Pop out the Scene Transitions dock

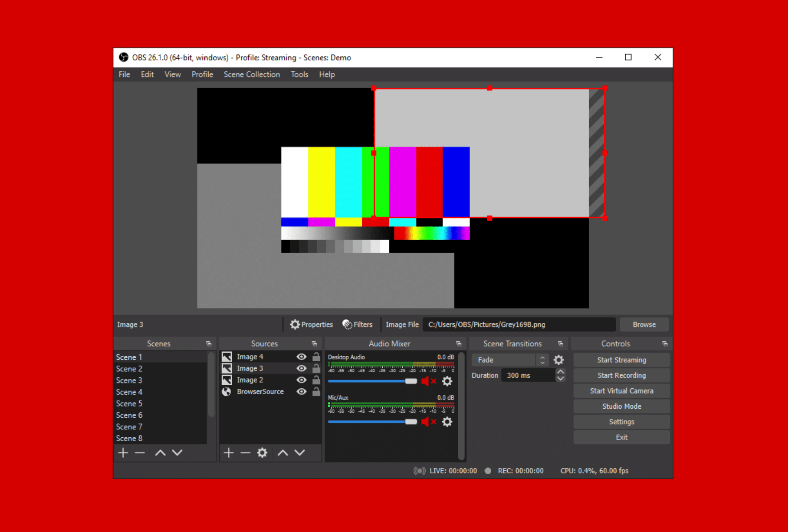point(561,344)
